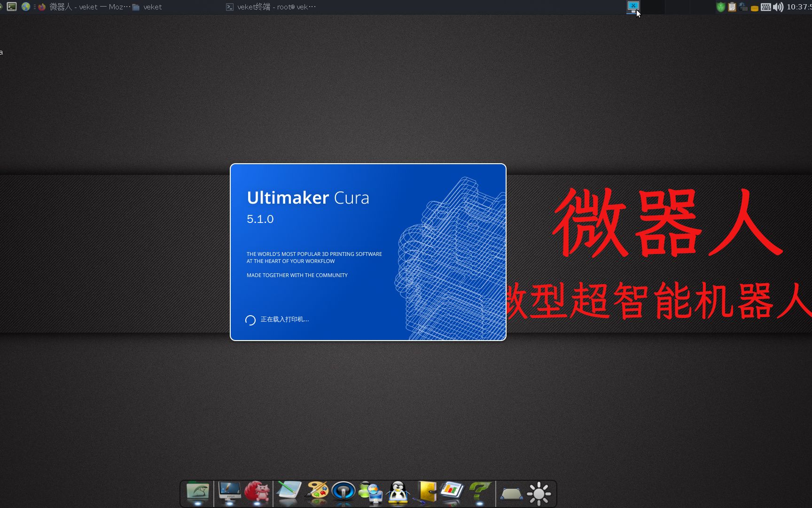
Task: Click the Tux penguin icon in the dock
Action: [x=398, y=493]
